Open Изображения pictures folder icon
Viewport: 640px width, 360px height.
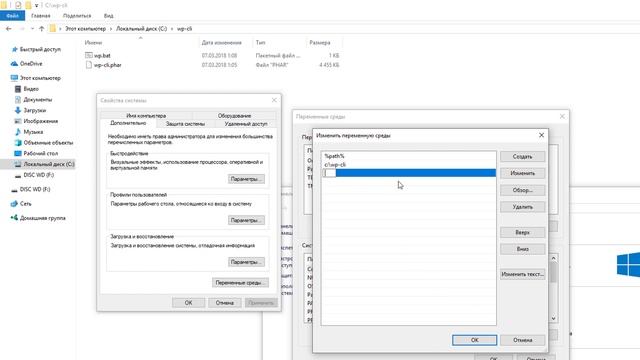[18, 121]
